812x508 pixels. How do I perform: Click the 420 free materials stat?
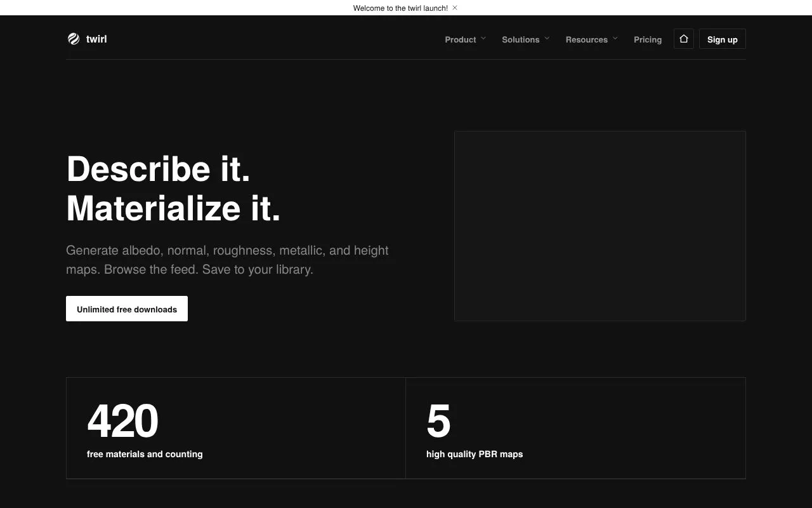pyautogui.click(x=236, y=428)
